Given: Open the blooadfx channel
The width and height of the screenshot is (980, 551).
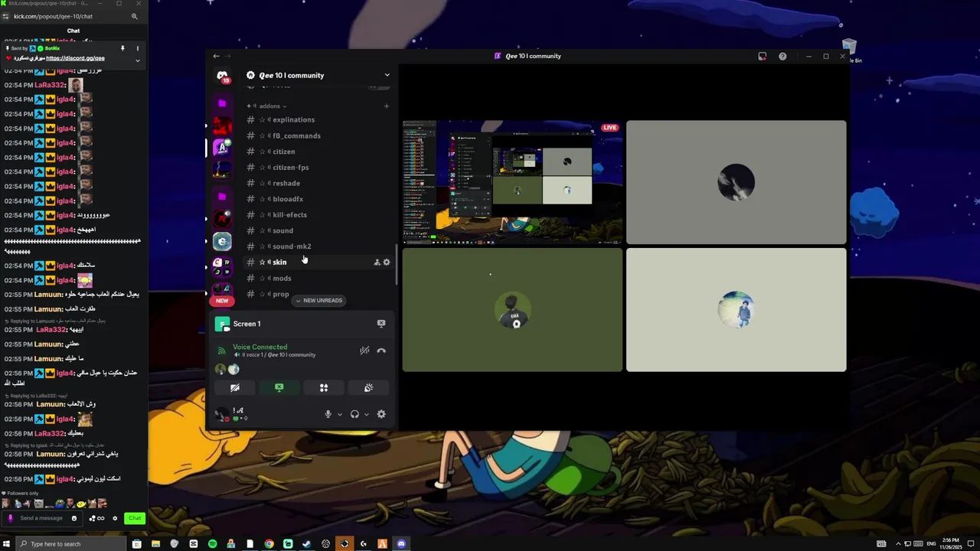Looking at the screenshot, I should 318,199.
